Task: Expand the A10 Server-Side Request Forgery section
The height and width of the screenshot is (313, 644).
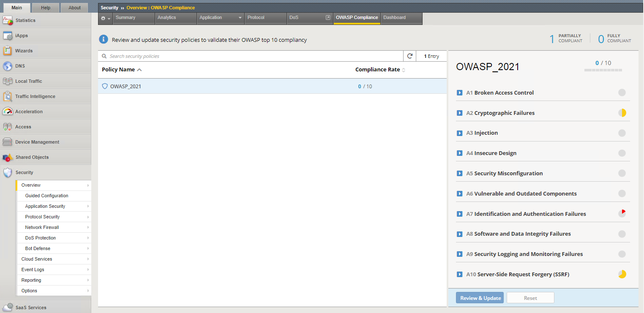Action: tap(460, 274)
